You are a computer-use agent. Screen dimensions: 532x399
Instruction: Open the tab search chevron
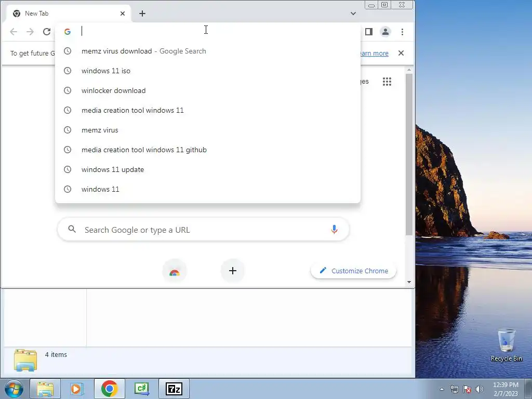click(x=353, y=13)
